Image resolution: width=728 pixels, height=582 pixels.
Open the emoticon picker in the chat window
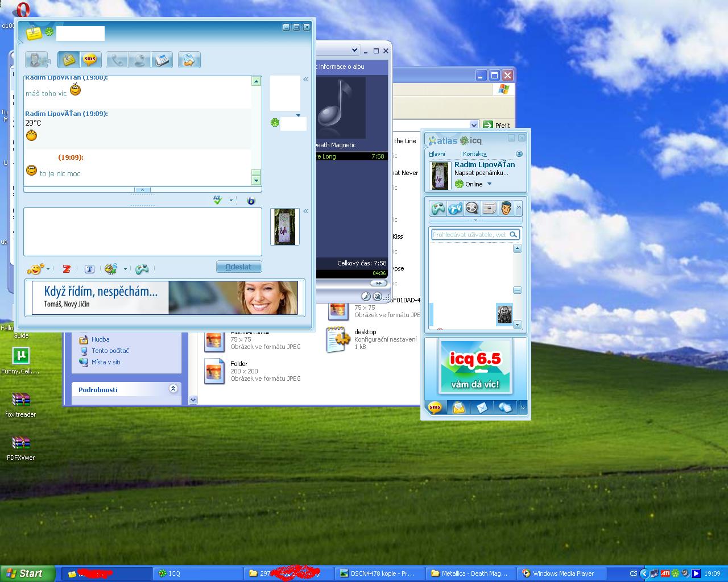(x=35, y=269)
